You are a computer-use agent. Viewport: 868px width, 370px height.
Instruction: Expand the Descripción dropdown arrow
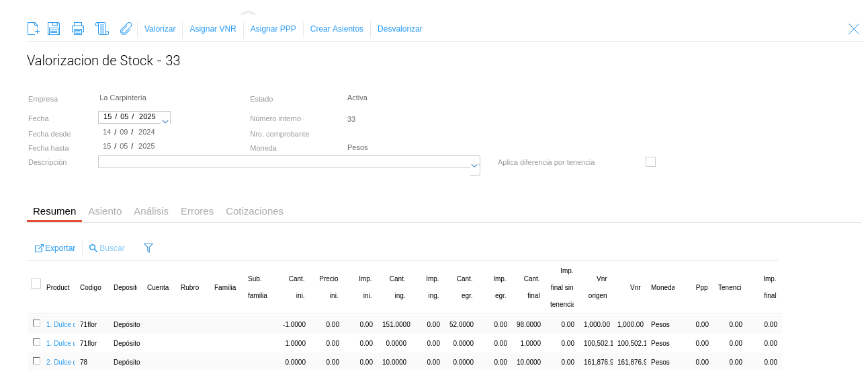[x=474, y=165]
